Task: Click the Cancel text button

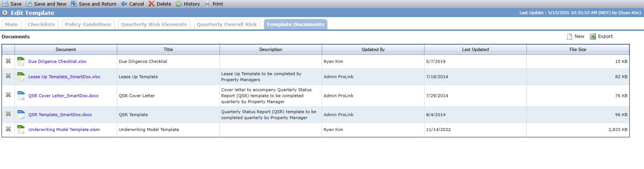Action: [x=137, y=4]
